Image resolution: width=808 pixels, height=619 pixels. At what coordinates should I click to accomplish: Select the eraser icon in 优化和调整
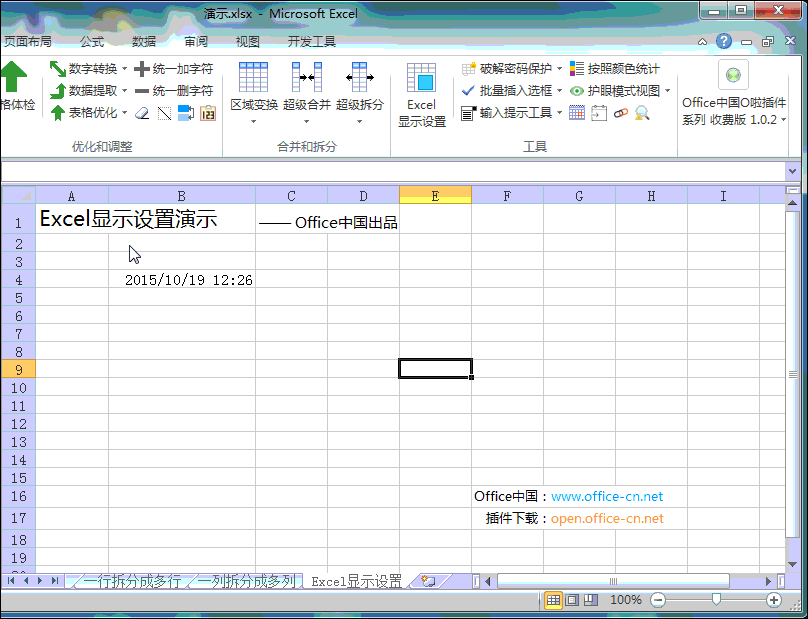(x=142, y=113)
